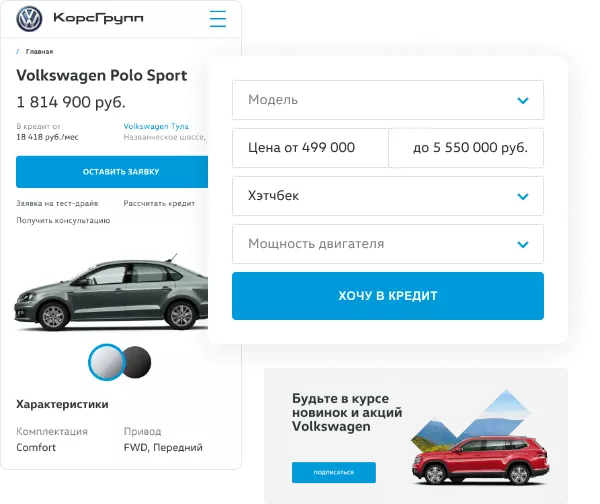Open Рассчитать кредит link
The image size is (600, 504).
(159, 203)
